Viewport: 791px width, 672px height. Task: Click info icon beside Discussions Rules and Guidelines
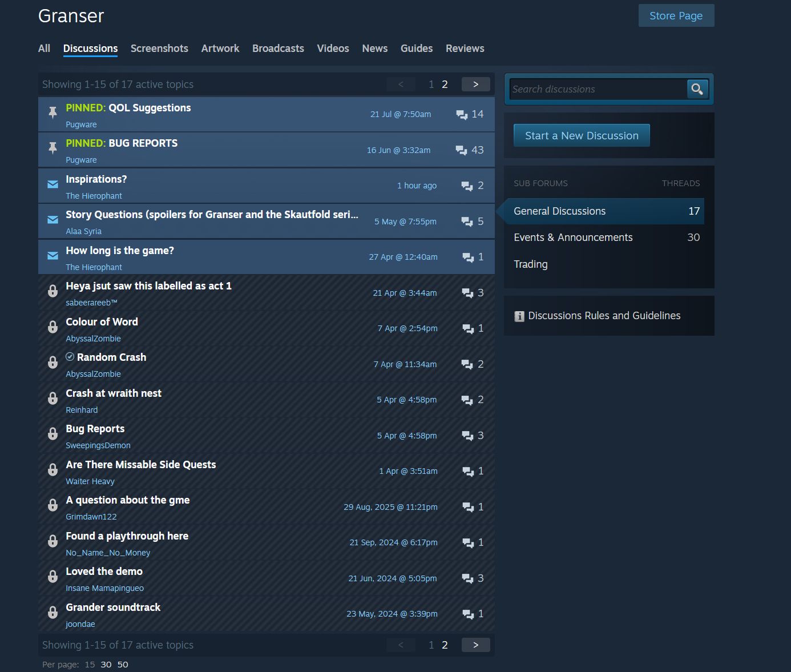click(x=519, y=316)
